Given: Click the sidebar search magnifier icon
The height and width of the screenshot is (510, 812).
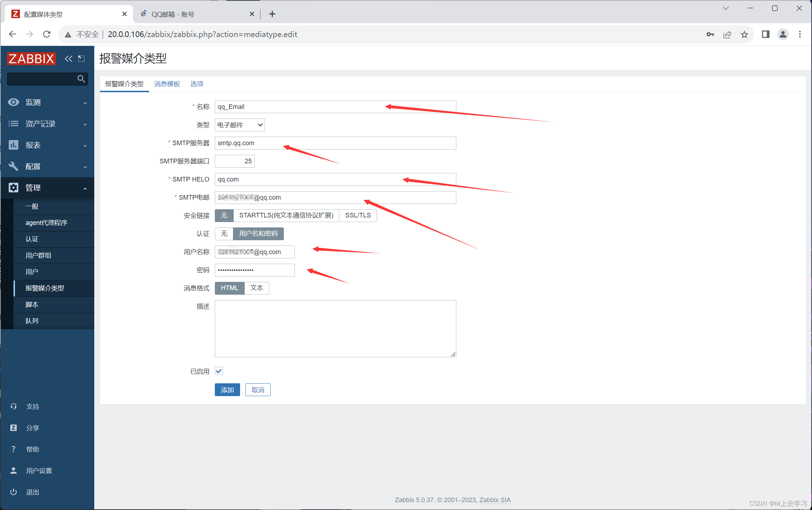Looking at the screenshot, I should (x=81, y=79).
